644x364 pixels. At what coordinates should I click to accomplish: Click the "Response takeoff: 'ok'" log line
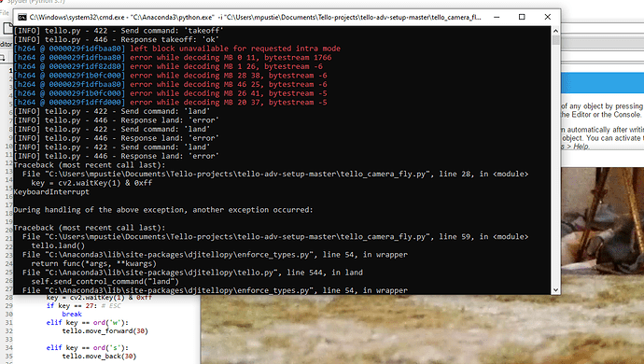pyautogui.click(x=117, y=40)
